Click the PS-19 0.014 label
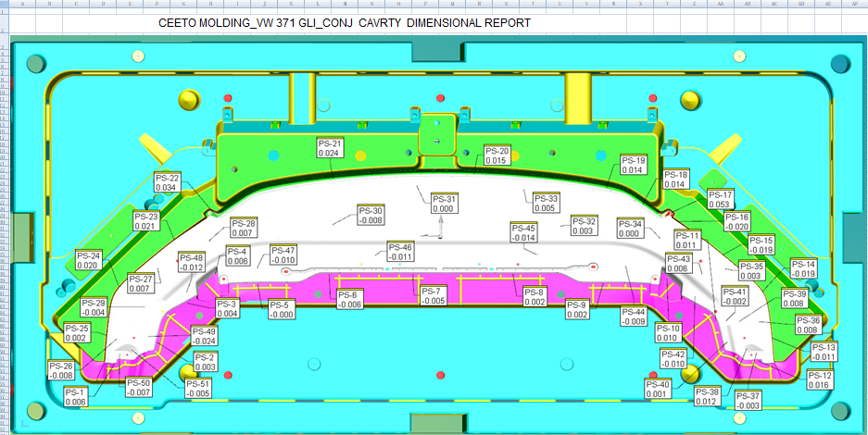Viewport: 868px width, 435px height. [x=634, y=166]
